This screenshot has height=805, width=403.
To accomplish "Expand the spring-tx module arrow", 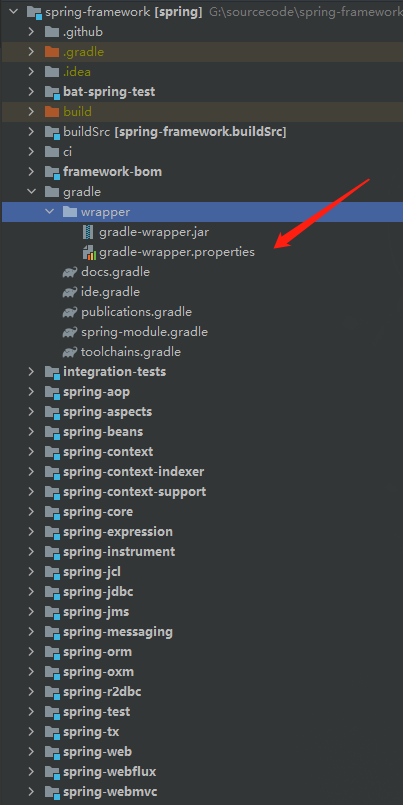I will click(x=32, y=732).
